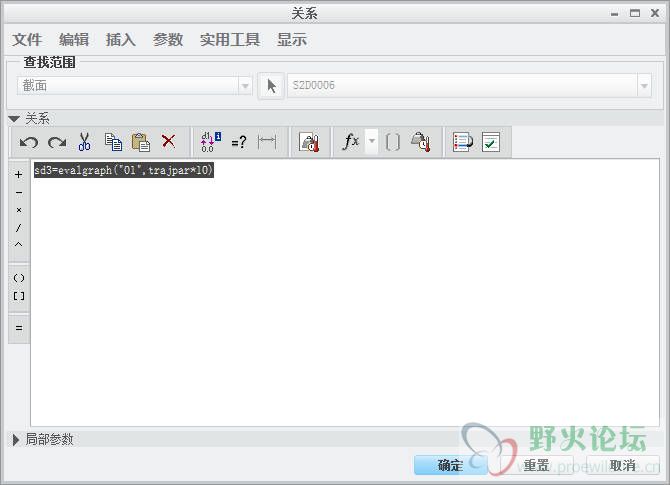This screenshot has width=670, height=485.
Task: Click the 重置 reset button
Action: 536,465
